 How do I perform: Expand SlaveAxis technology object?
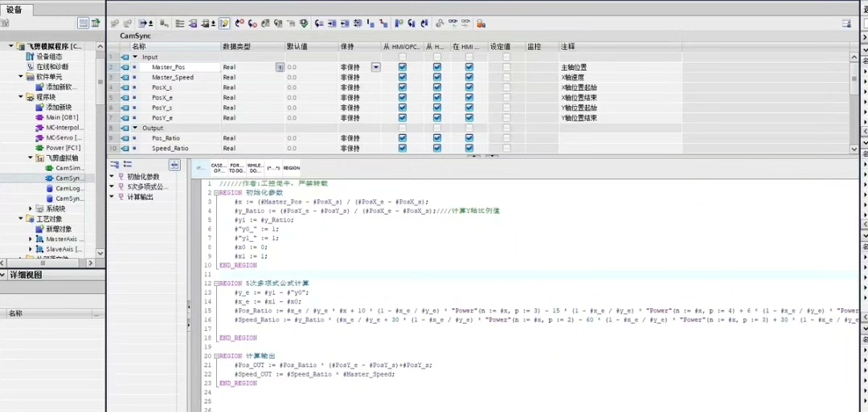(31, 249)
